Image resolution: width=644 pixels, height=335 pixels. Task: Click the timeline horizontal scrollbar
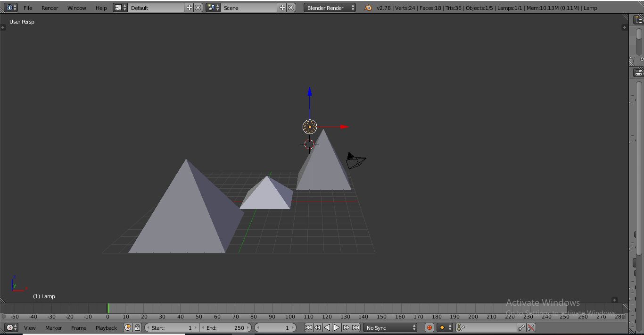(314, 317)
